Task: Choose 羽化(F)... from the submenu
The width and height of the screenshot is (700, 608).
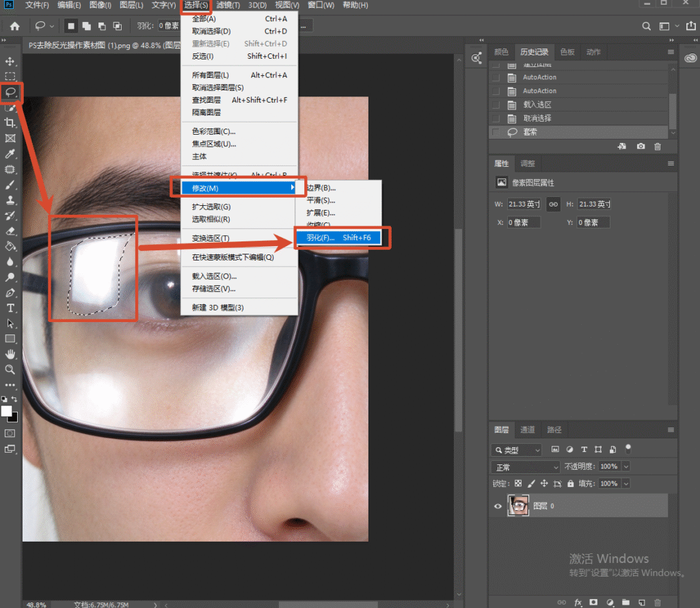Action: [338, 238]
